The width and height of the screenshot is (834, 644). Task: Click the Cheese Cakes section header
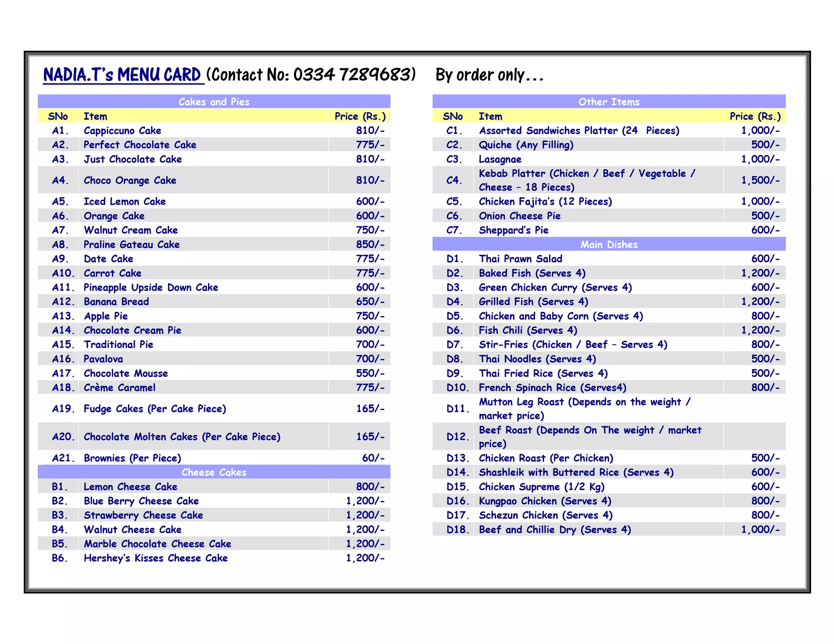pos(214,472)
